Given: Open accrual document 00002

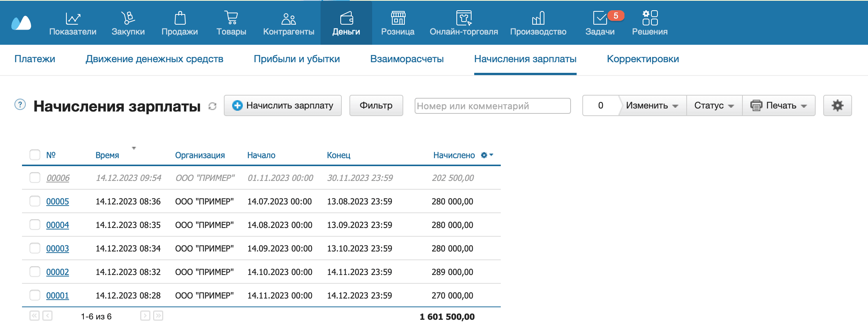Looking at the screenshot, I should pos(58,272).
